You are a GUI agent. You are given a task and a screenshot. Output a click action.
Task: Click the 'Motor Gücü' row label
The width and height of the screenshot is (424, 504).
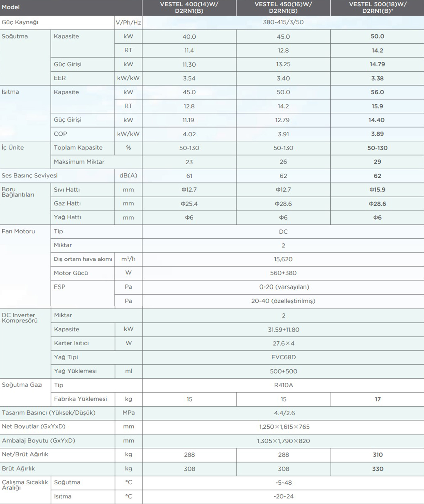(x=71, y=273)
